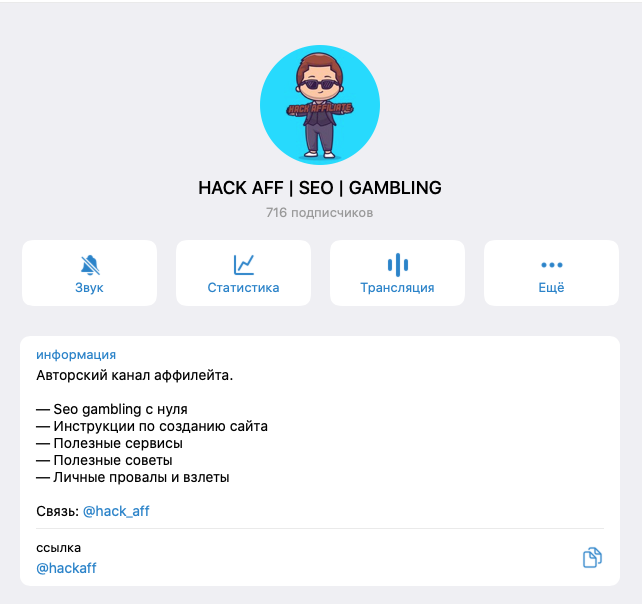
Task: Copy the channel link with copy icon
Action: (592, 557)
